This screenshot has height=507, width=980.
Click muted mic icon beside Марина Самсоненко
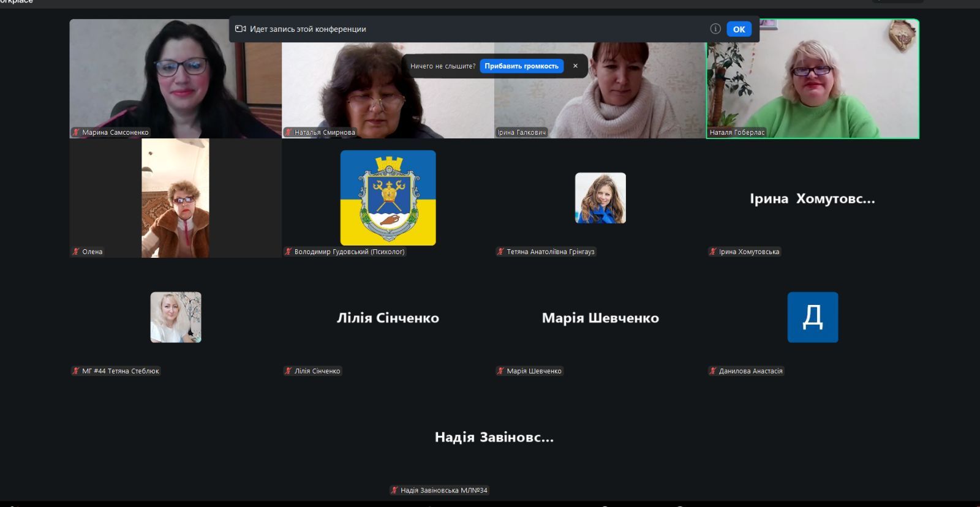tap(76, 132)
